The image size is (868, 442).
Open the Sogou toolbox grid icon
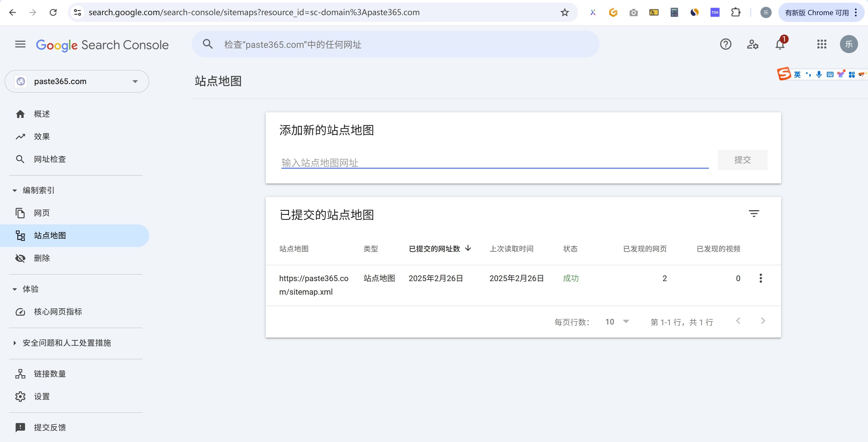[851, 74]
